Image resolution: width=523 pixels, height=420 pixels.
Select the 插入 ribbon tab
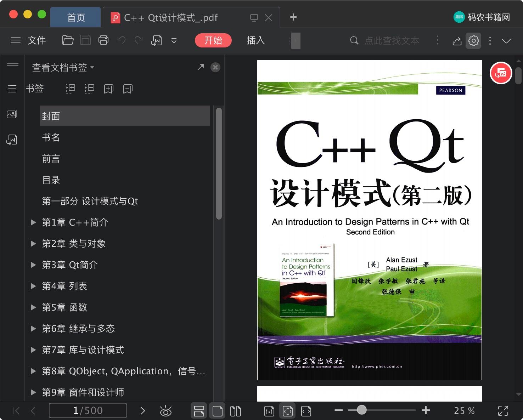(256, 40)
